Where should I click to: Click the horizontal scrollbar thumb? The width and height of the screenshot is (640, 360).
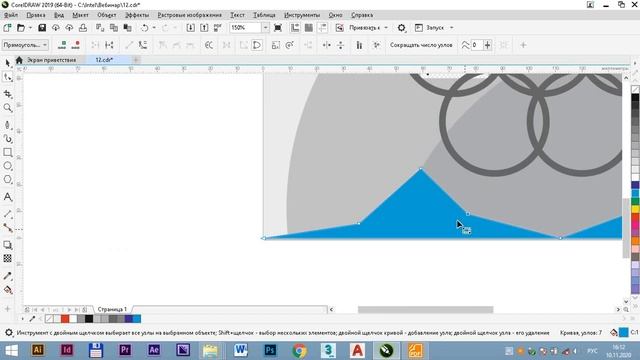tap(425, 309)
